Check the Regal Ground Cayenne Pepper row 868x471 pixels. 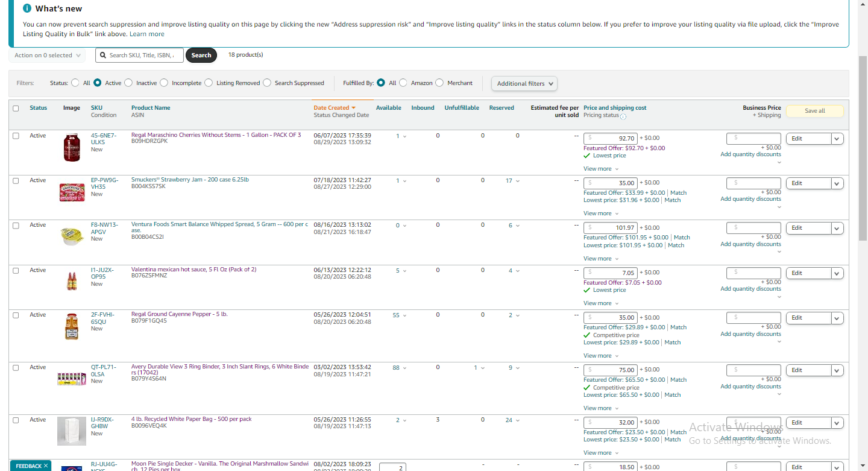16,315
